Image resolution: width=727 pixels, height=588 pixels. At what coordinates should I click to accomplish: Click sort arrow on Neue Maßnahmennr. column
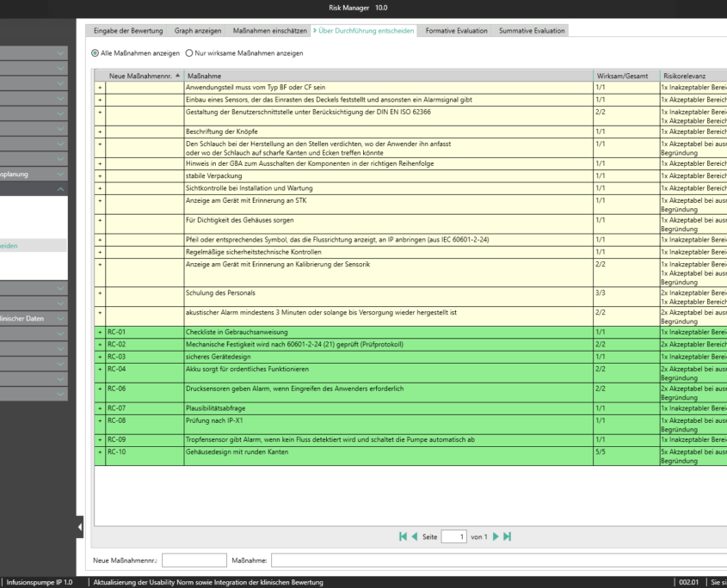(x=177, y=76)
